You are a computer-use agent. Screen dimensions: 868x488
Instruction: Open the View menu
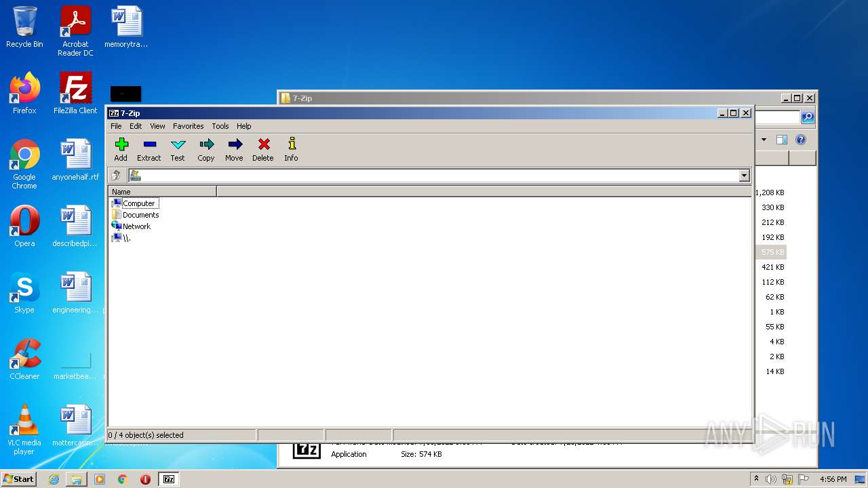(x=157, y=126)
